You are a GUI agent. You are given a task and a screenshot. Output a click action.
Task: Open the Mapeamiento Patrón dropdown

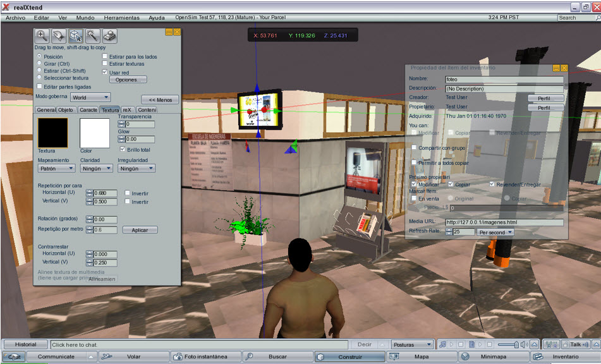pos(56,168)
